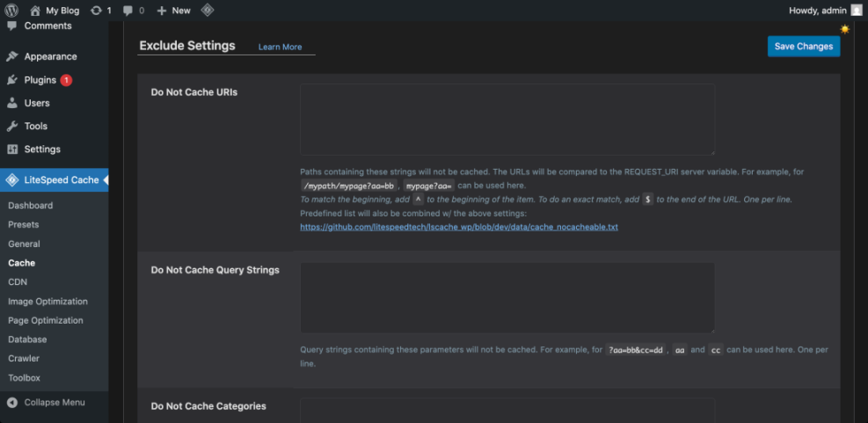This screenshot has height=423, width=868.
Task: Open the cache_nocacheable.txt GitHub link
Action: 459,227
